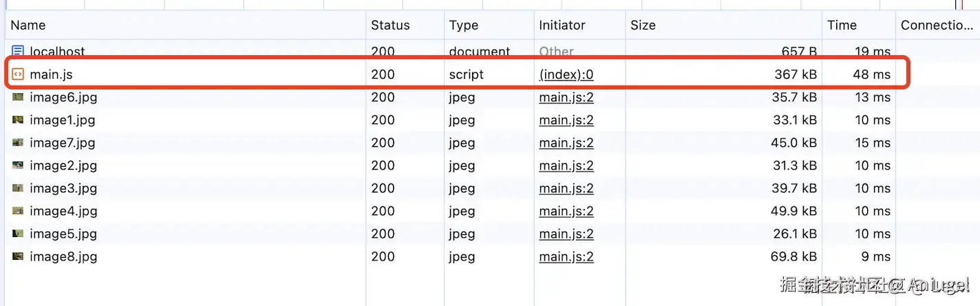The height and width of the screenshot is (306, 980).
Task: Click the main.js script file icon
Action: click(x=18, y=74)
